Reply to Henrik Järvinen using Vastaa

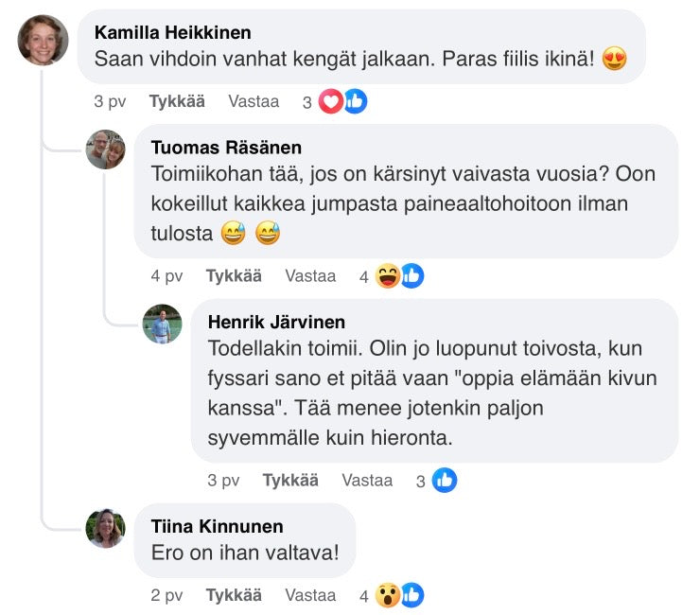[x=367, y=481]
